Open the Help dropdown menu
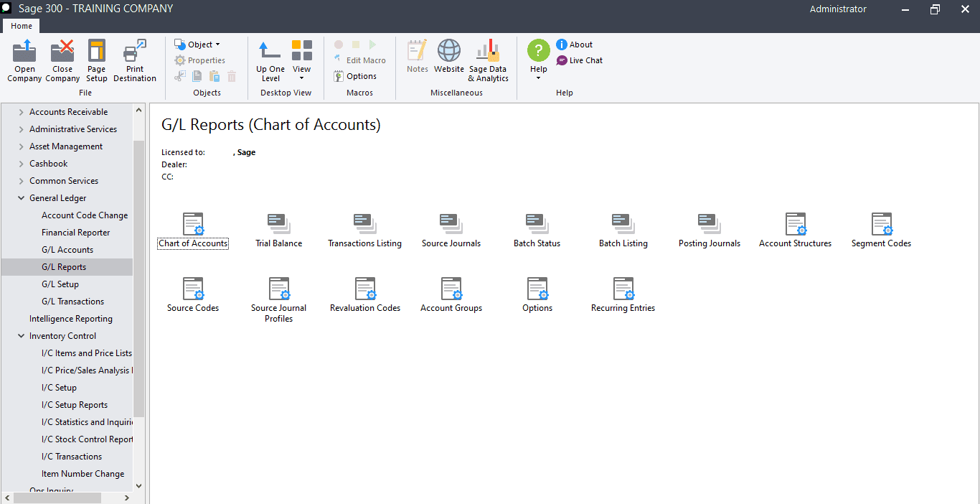 click(x=539, y=61)
